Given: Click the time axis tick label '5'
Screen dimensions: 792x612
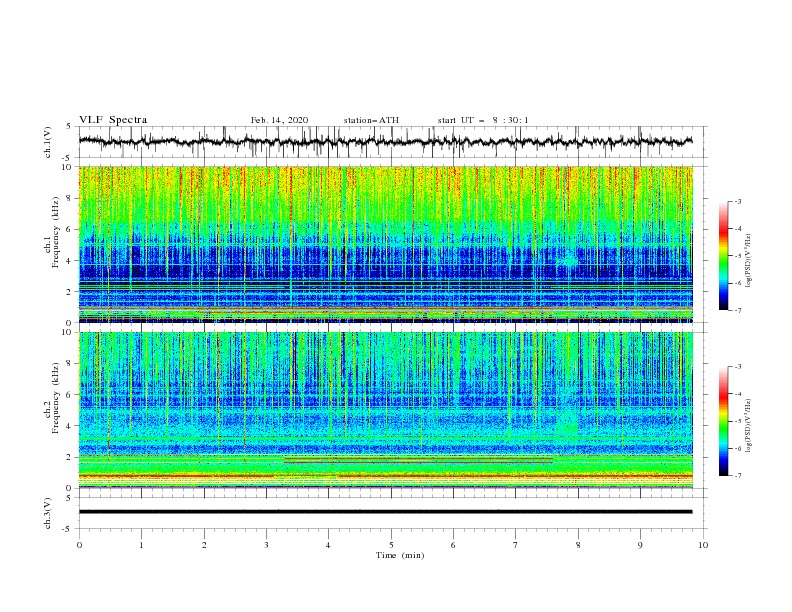Looking at the screenshot, I should (391, 545).
